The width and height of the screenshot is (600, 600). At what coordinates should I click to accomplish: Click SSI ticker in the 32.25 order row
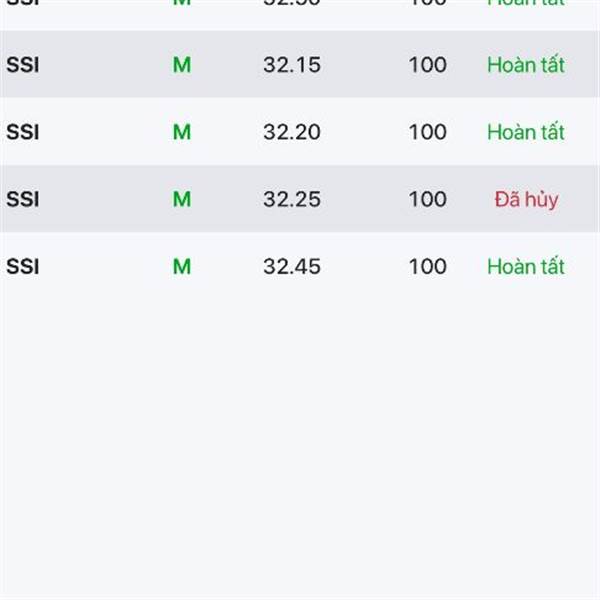pyautogui.click(x=22, y=199)
